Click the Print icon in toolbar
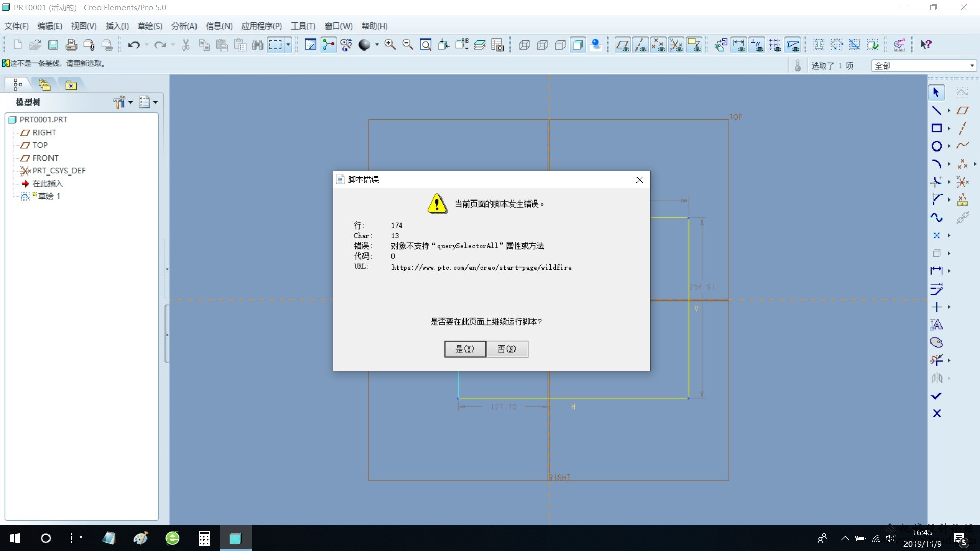This screenshot has width=980, height=551. point(71,45)
